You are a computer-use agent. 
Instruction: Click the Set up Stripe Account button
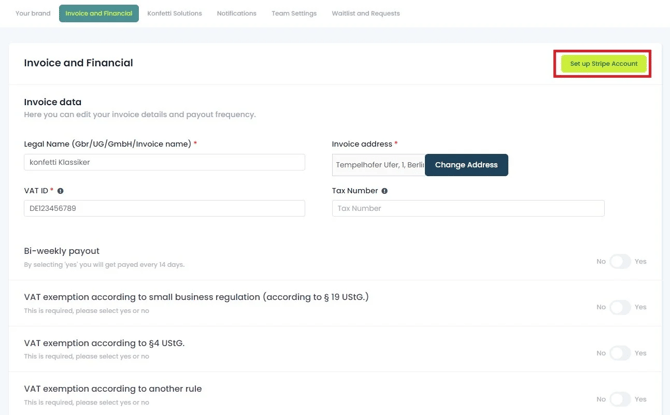click(x=603, y=64)
